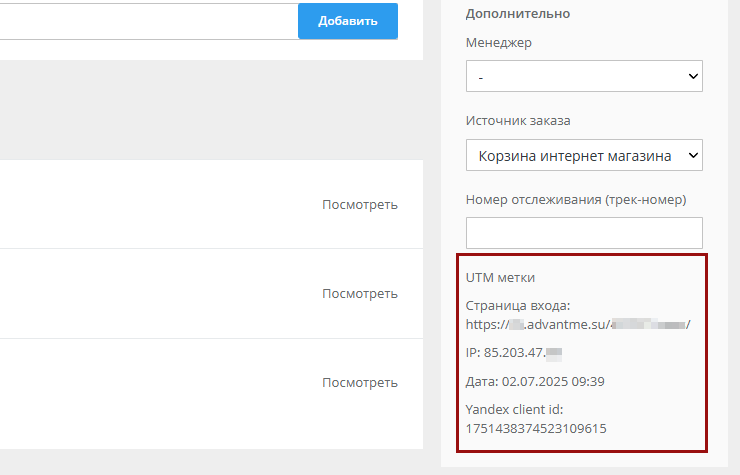
Task: Open the third Посмотреть link
Action: click(359, 382)
